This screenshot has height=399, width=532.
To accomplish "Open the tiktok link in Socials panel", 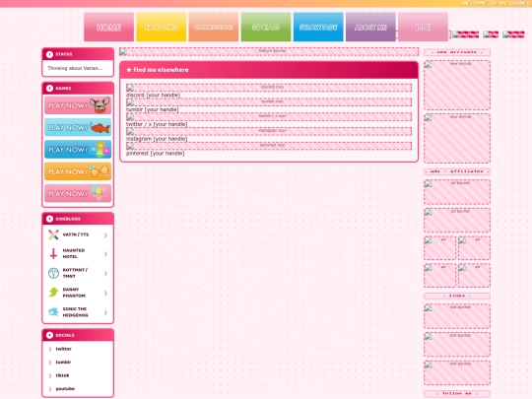I will coord(62,375).
